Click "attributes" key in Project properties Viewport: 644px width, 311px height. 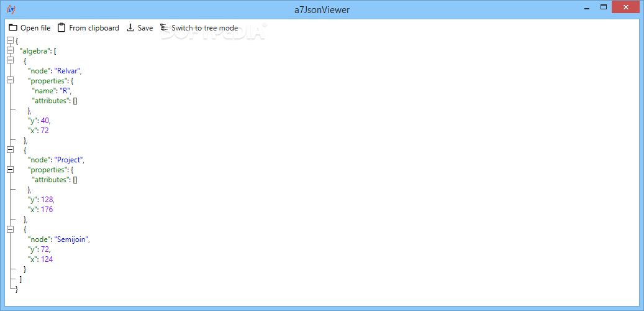coord(49,180)
